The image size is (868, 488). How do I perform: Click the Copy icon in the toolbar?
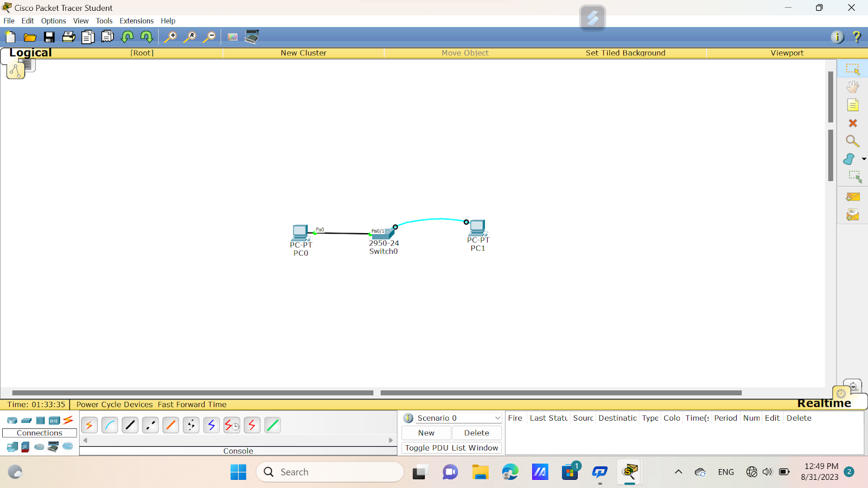(x=88, y=37)
